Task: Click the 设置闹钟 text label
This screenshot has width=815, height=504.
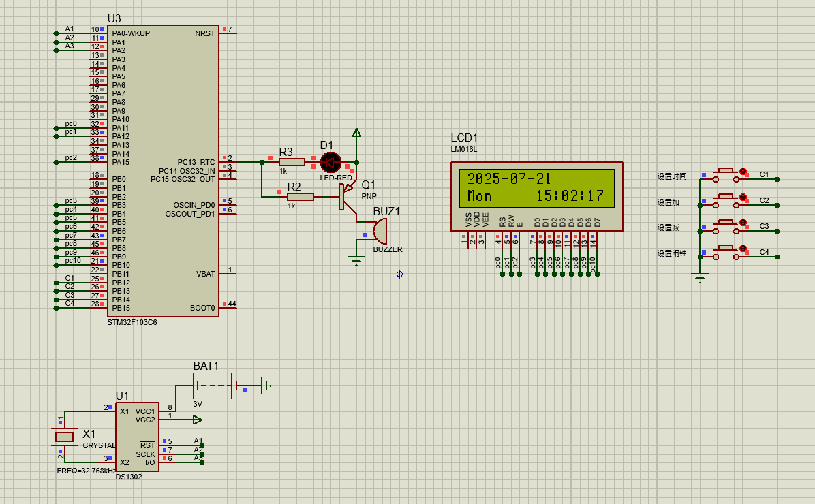Action: pos(671,253)
